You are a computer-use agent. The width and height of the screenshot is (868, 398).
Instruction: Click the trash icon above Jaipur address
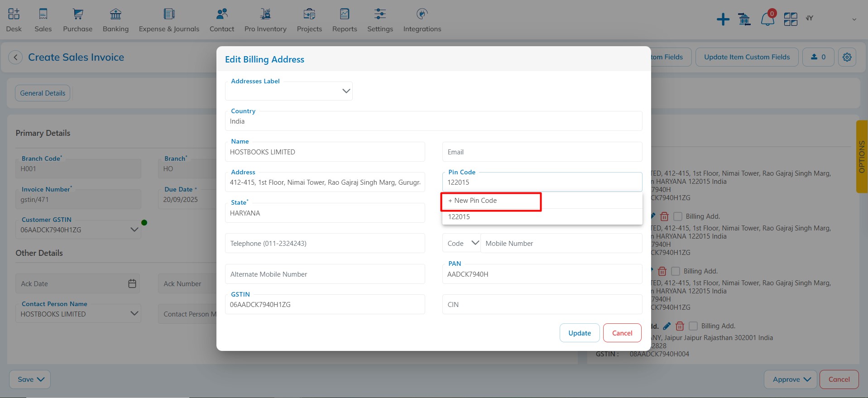click(680, 326)
